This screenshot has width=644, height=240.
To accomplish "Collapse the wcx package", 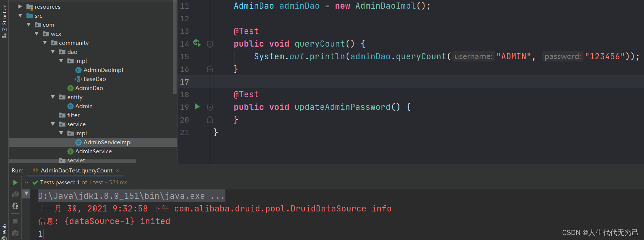I will 37,34.
